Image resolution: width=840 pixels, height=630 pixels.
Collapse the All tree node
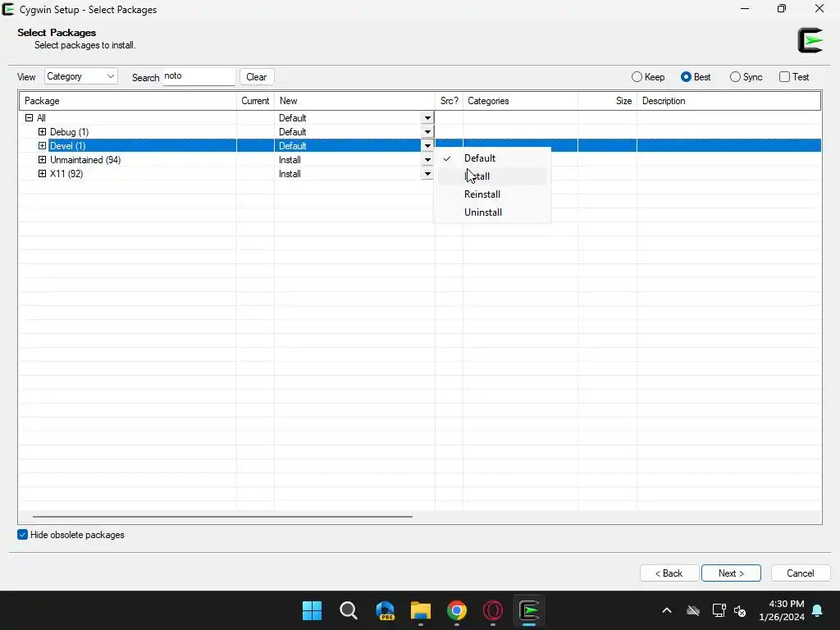[x=29, y=118]
